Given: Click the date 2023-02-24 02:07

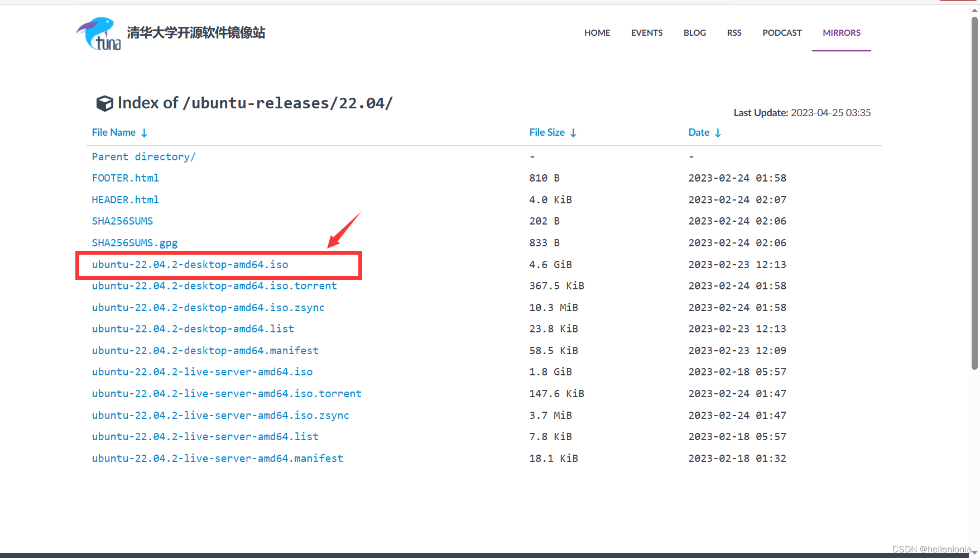Looking at the screenshot, I should pyautogui.click(x=737, y=200).
